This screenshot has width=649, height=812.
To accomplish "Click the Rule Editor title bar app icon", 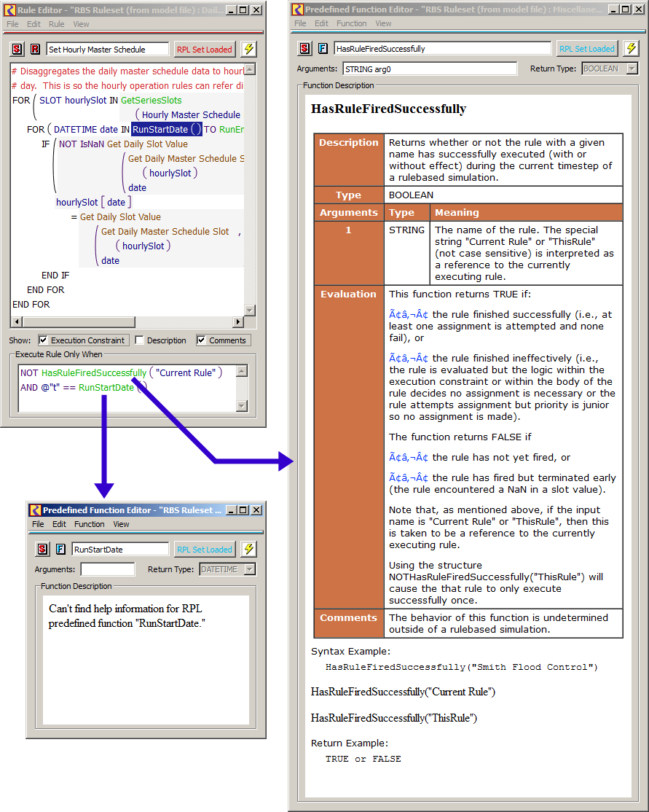I will [x=9, y=9].
